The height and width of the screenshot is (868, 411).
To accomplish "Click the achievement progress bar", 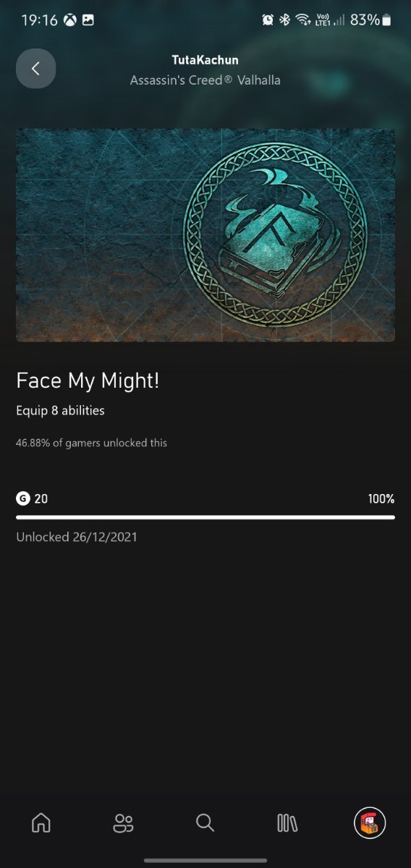I will 205,517.
